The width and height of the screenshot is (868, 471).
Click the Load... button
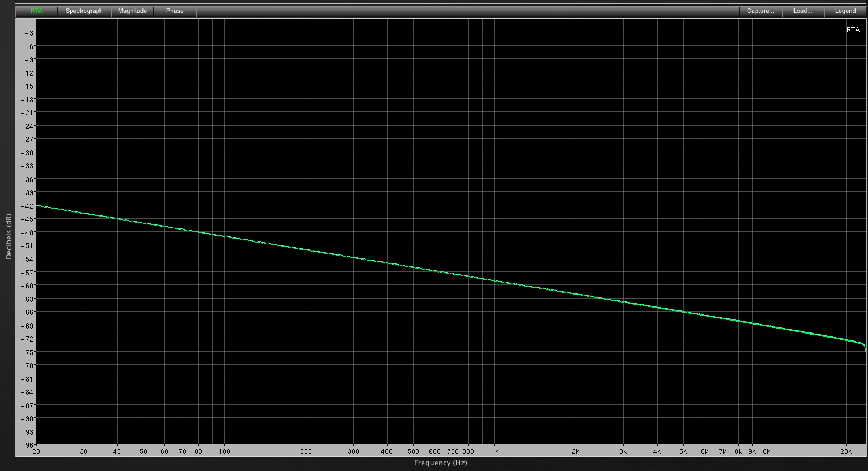tap(802, 11)
